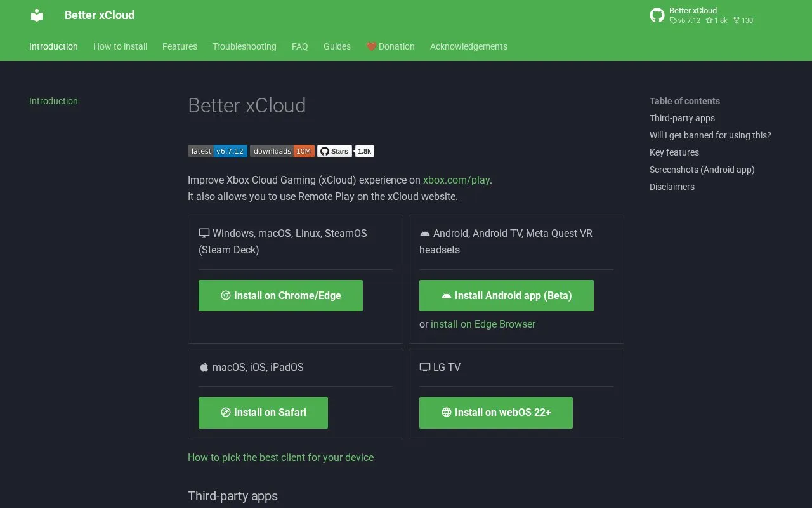Switch to the How to install tab
This screenshot has height=508, width=812.
[x=120, y=46]
